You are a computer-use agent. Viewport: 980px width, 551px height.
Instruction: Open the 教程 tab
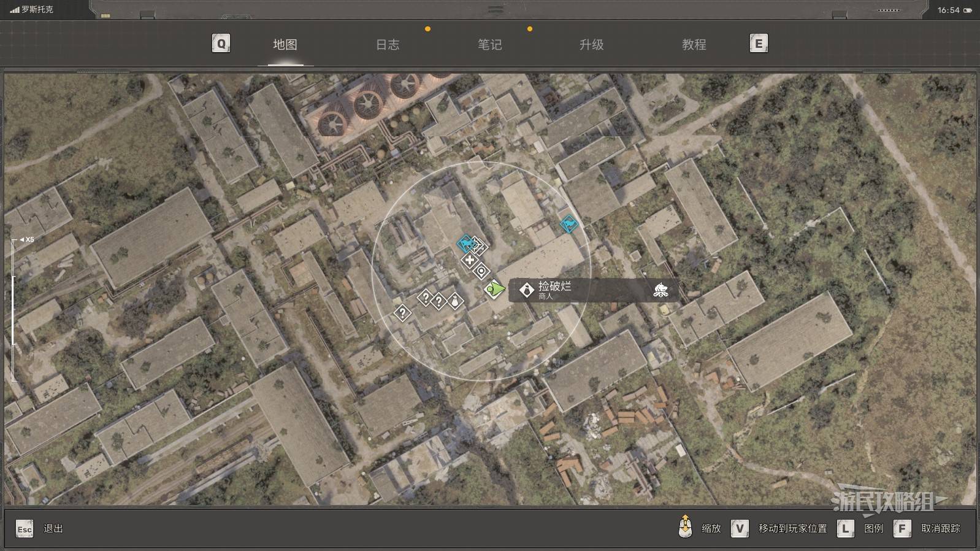(694, 44)
